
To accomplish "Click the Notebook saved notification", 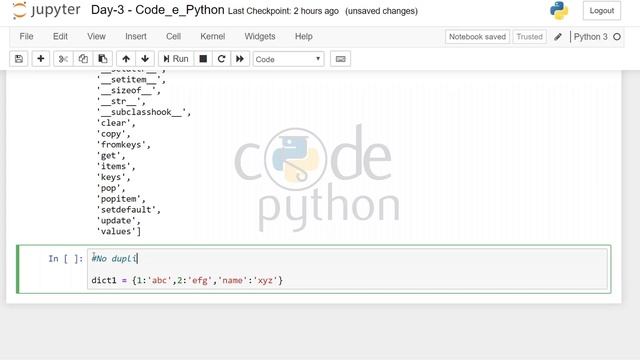I will pos(477,37).
